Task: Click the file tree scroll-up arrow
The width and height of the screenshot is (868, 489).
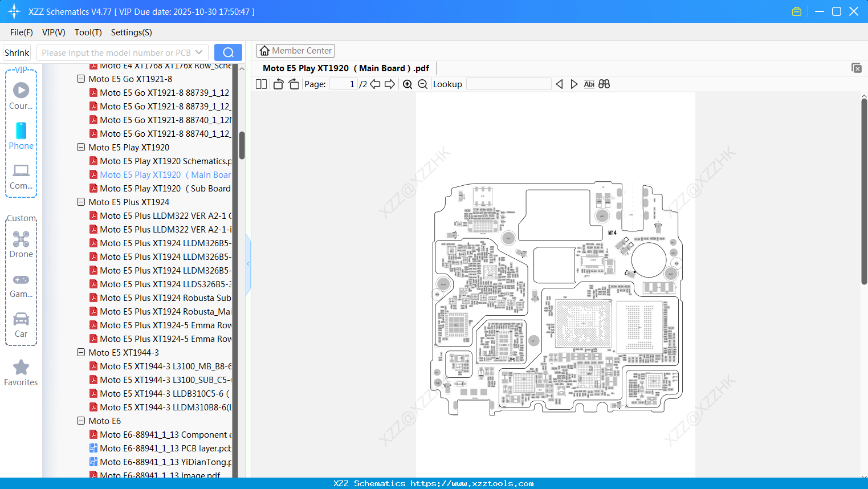Action: pyautogui.click(x=242, y=68)
